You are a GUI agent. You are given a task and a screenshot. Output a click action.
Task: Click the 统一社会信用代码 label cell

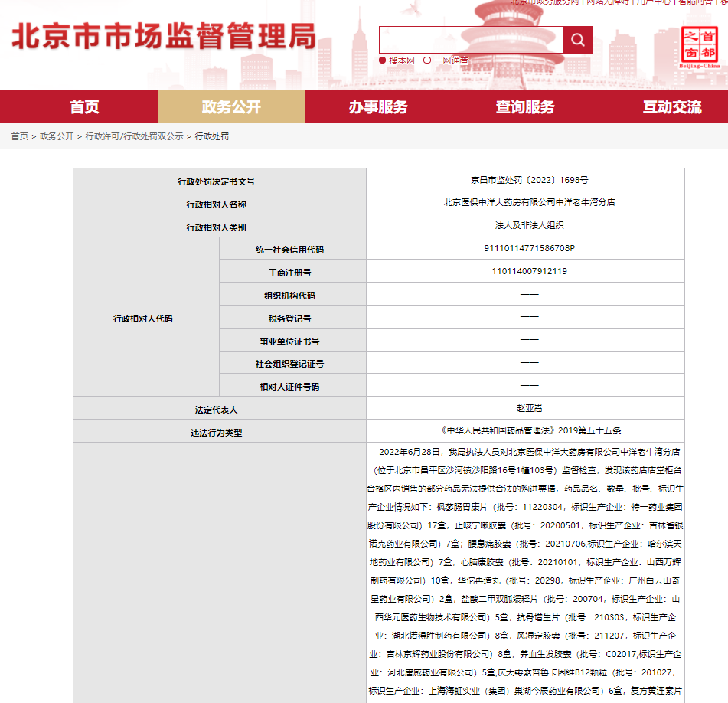click(293, 248)
